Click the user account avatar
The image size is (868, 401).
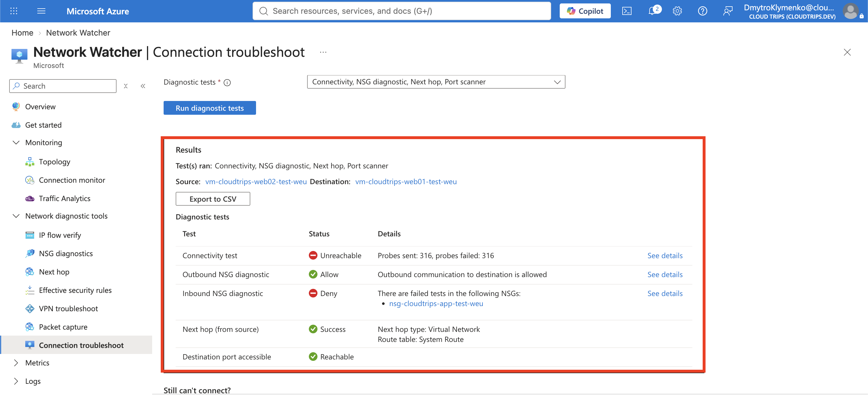tap(851, 11)
